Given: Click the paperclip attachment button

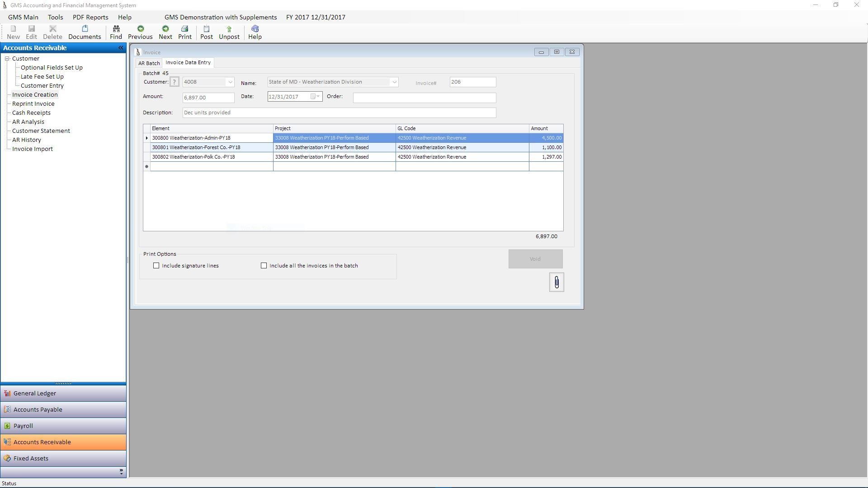Looking at the screenshot, I should [x=557, y=282].
